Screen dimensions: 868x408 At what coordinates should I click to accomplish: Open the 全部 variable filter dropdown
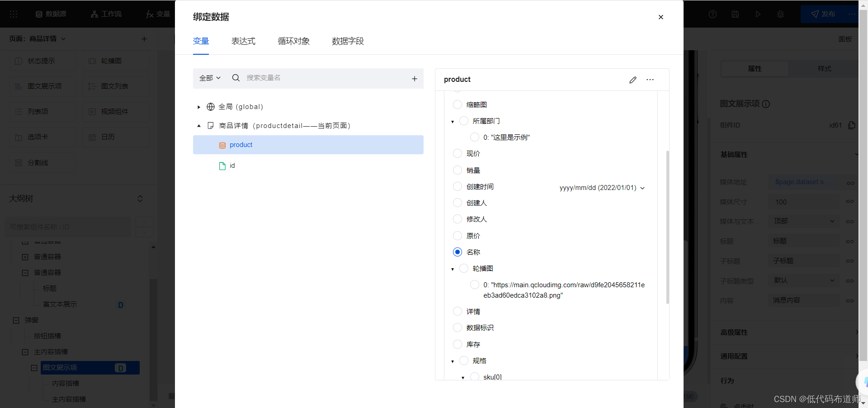pyautogui.click(x=210, y=78)
